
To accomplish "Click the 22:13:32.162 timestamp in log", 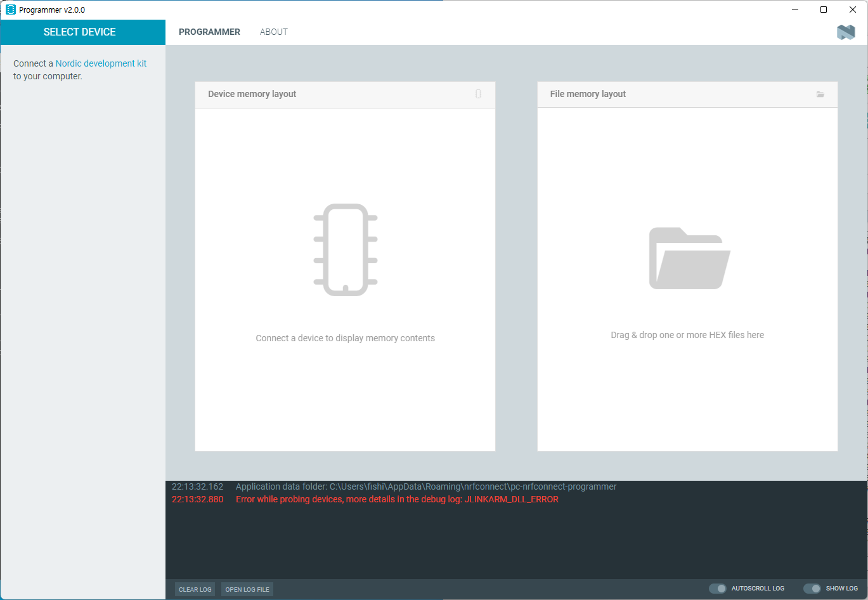I will [198, 486].
